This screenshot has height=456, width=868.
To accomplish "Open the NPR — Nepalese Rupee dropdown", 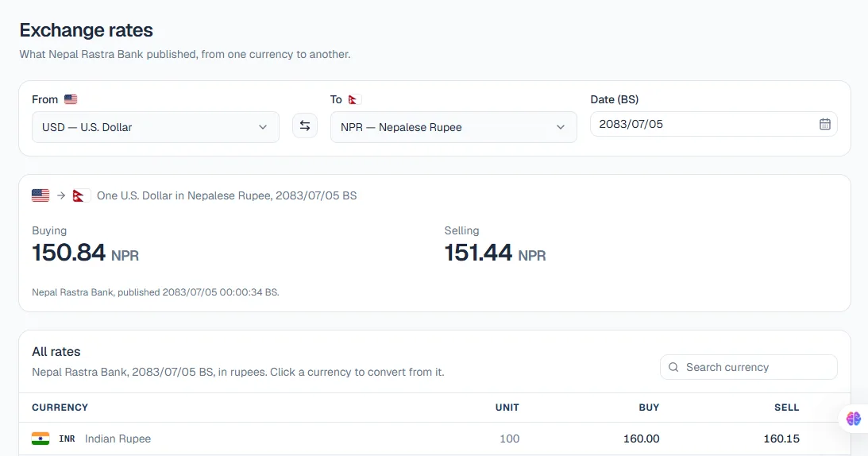I will tap(453, 127).
